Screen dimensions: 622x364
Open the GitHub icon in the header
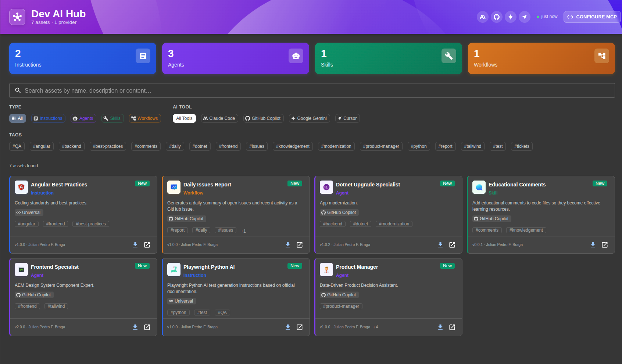click(x=497, y=17)
